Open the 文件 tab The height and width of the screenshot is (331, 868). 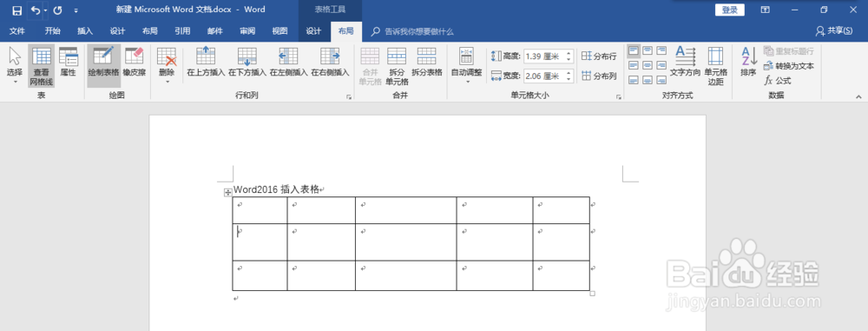[17, 31]
